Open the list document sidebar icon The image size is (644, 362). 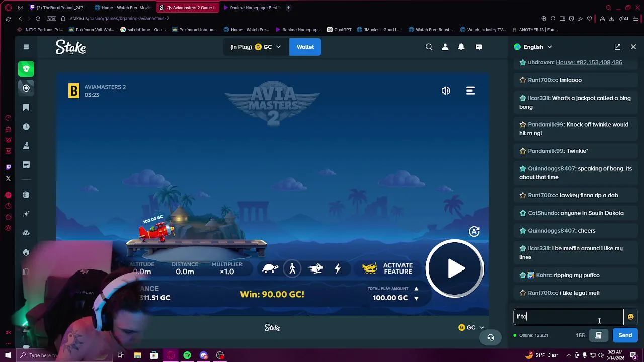[x=26, y=165]
